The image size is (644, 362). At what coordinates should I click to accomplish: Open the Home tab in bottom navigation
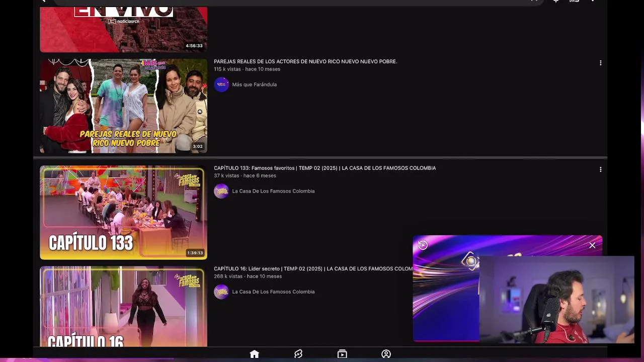[x=254, y=354]
